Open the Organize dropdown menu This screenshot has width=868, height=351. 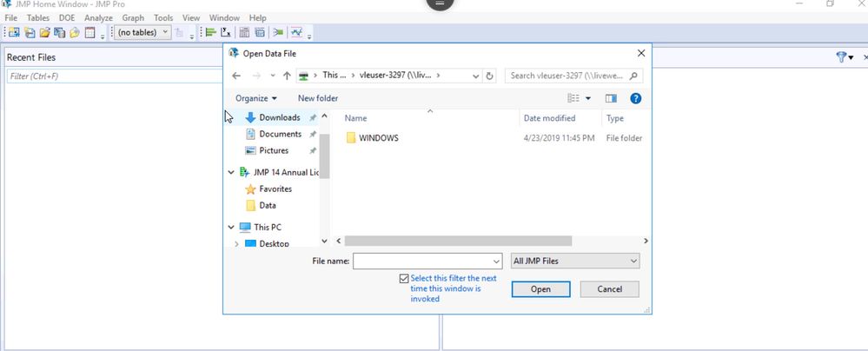255,98
